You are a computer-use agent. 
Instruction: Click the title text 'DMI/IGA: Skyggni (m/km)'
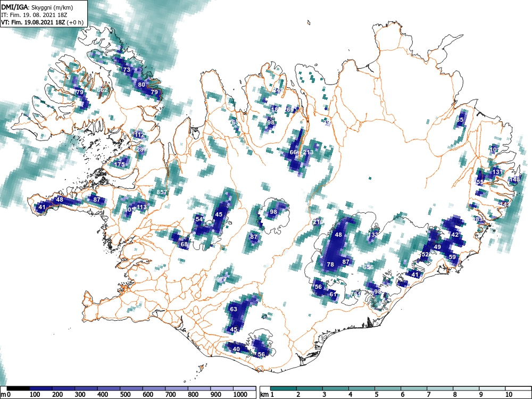[x=37, y=7]
